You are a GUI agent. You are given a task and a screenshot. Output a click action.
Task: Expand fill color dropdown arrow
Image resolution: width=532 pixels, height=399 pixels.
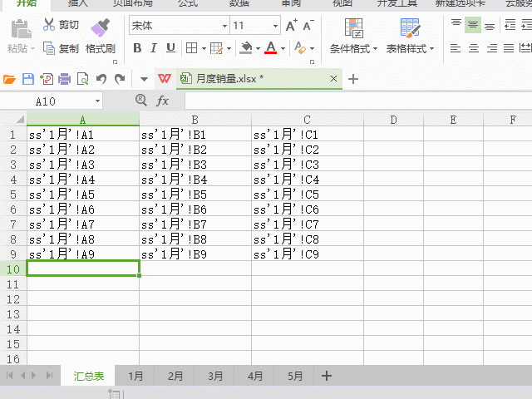258,48
